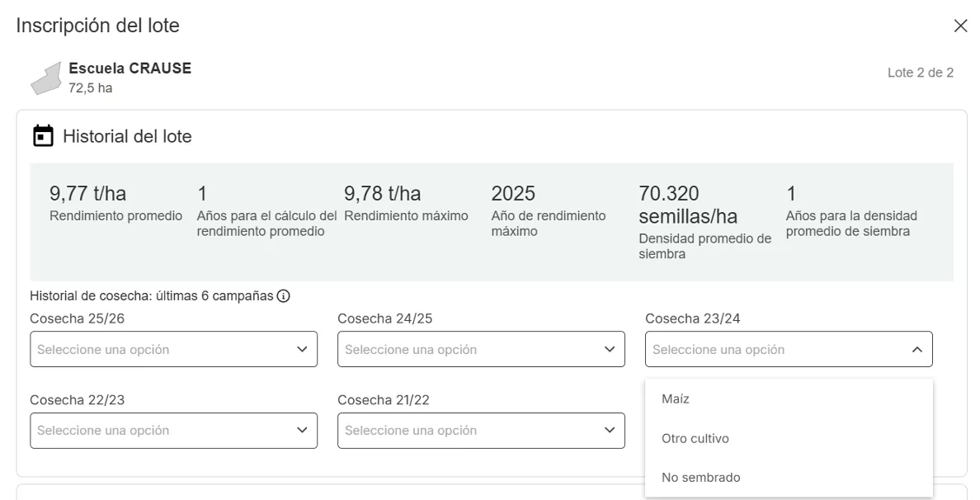Select Maíz from the dropdown list
This screenshot has height=500, width=980.
tap(676, 399)
